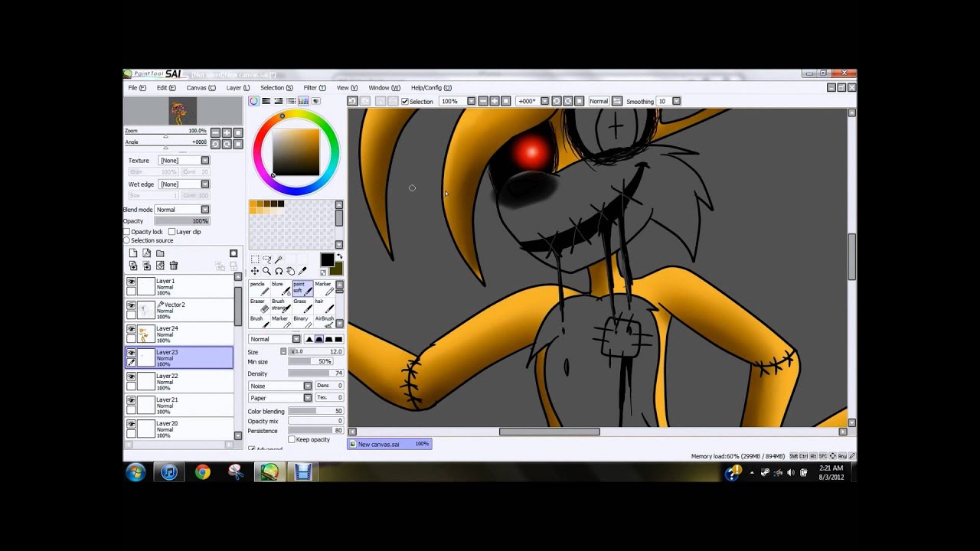Create a new layer folder

pos(160,253)
